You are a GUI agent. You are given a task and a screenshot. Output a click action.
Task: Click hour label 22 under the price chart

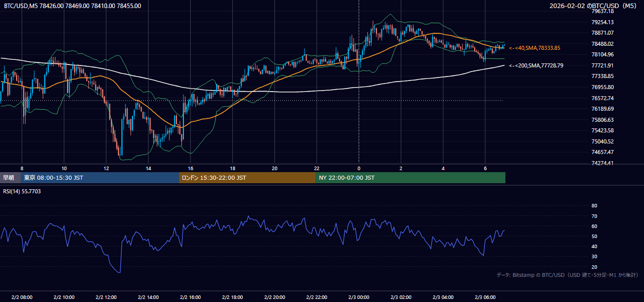pos(316,168)
